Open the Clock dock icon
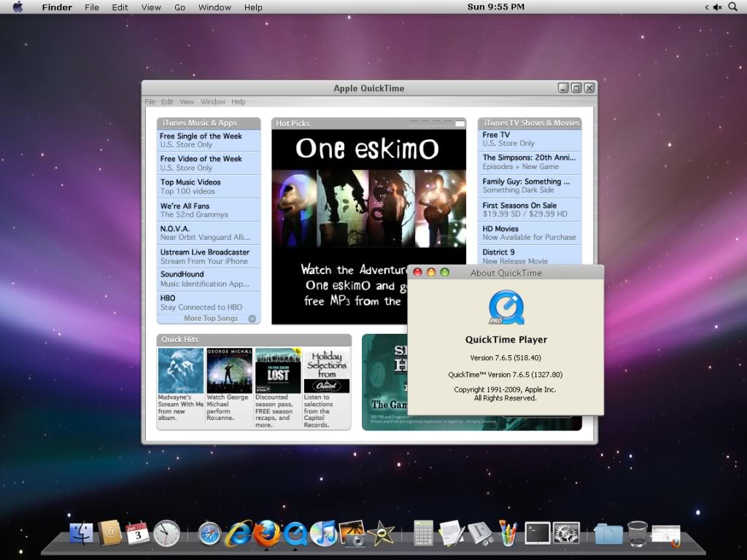 [x=167, y=533]
